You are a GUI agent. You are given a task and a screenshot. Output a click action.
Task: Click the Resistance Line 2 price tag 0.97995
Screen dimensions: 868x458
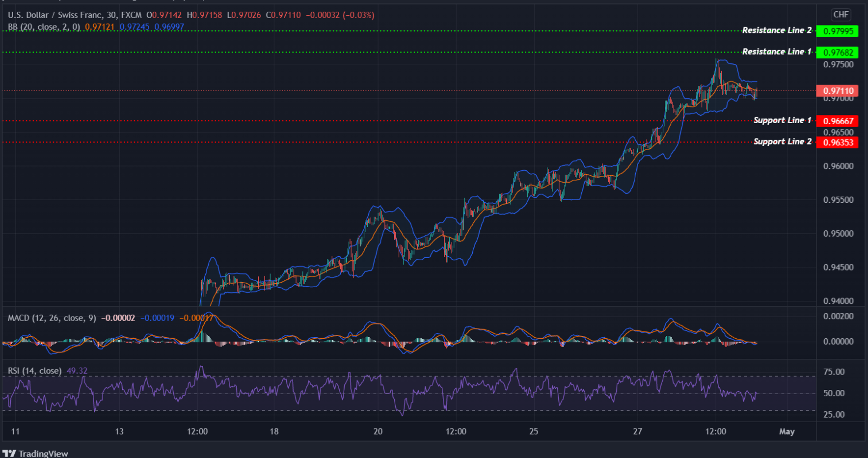point(838,31)
